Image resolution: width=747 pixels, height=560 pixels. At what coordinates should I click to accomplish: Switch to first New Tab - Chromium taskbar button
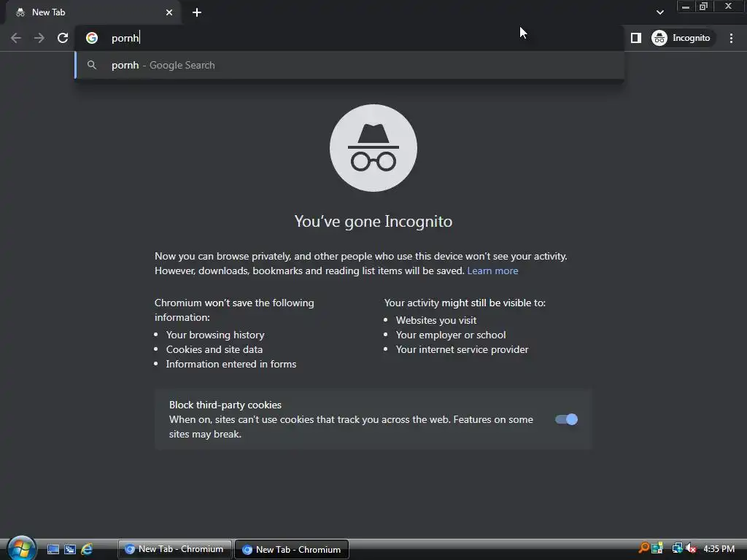tap(175, 550)
